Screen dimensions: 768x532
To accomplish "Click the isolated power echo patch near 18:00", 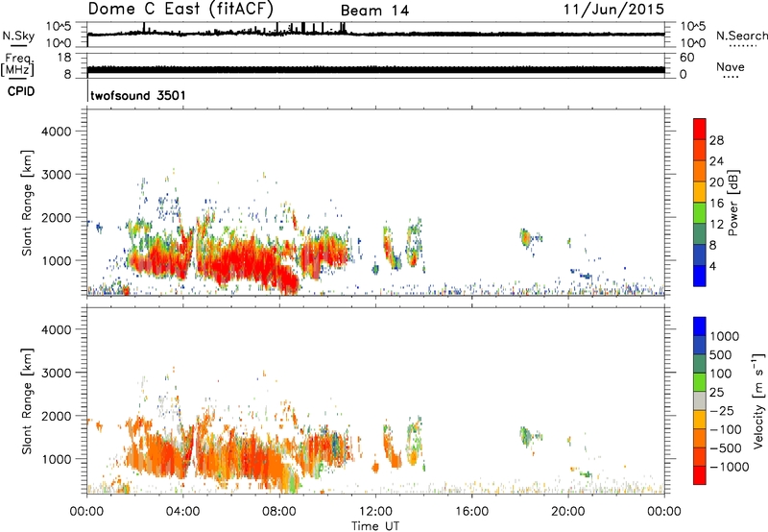I will point(526,238).
